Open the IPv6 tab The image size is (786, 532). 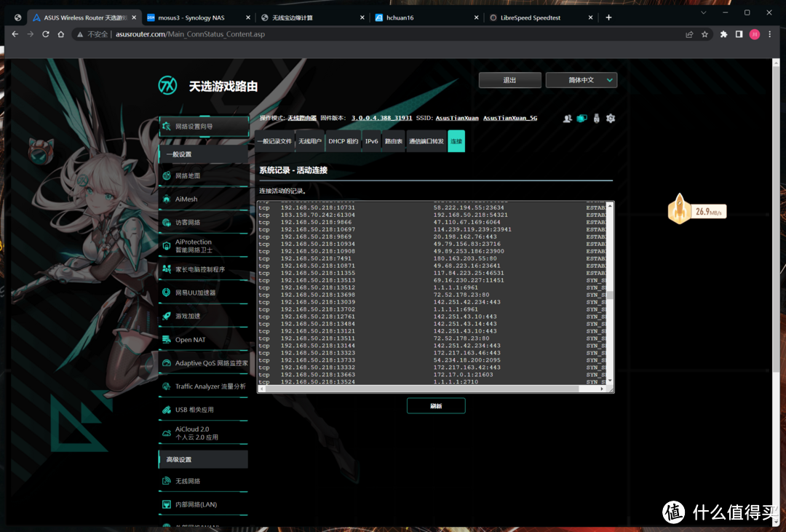(371, 141)
